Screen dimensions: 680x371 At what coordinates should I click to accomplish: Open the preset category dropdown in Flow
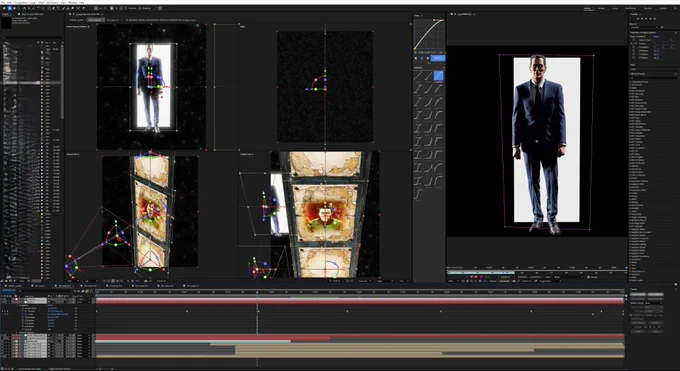coord(429,67)
